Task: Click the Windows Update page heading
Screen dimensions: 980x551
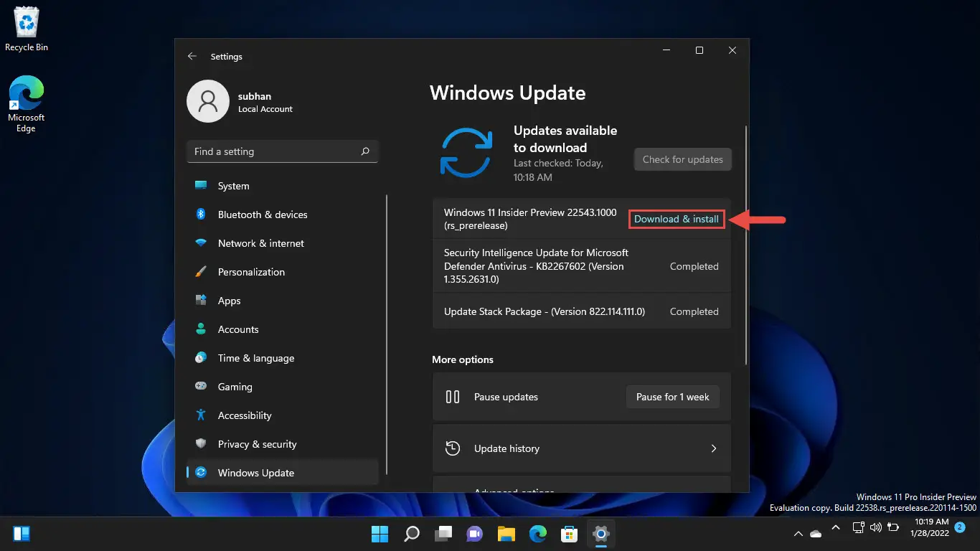Action: 508,93
